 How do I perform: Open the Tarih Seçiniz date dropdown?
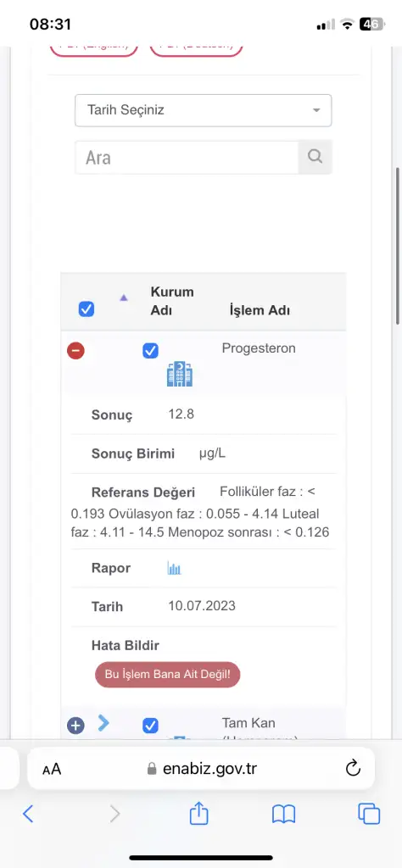click(204, 110)
